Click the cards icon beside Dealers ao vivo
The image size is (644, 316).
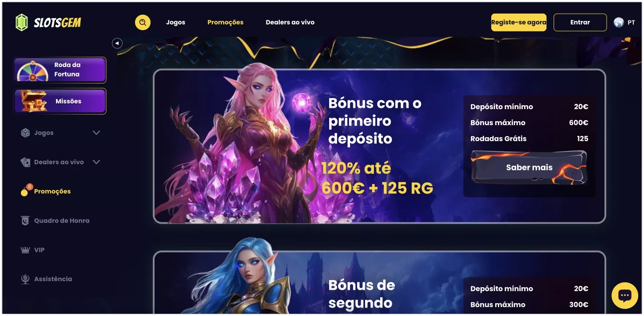coord(25,162)
